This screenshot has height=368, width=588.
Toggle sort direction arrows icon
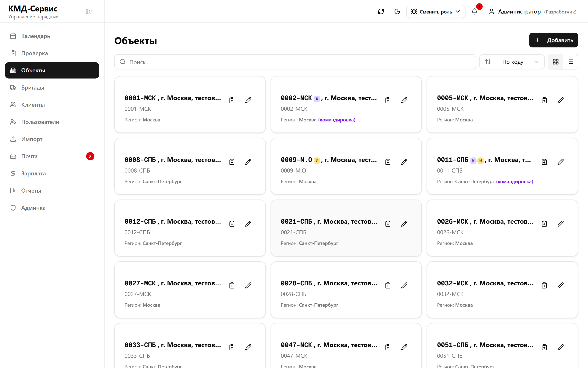pos(488,62)
